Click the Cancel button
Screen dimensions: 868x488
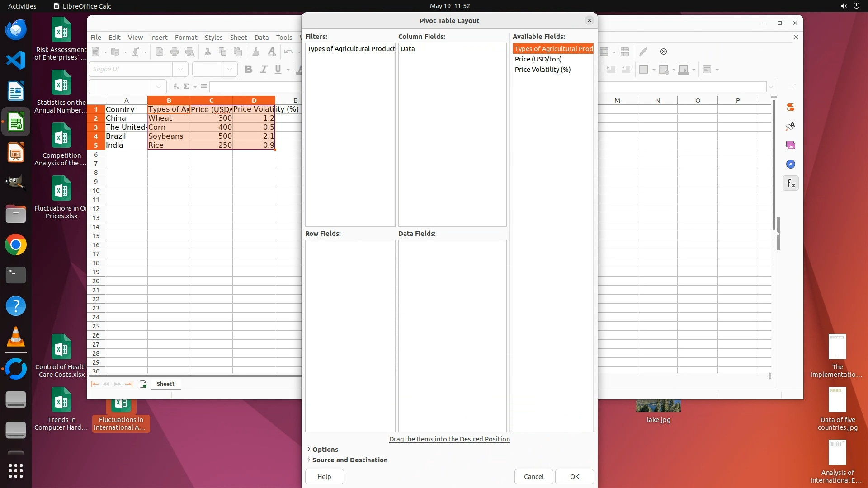(x=533, y=477)
